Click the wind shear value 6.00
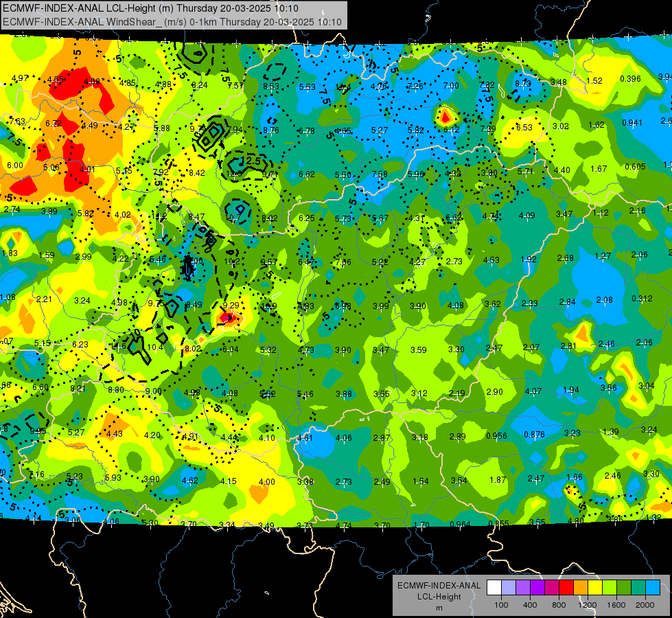This screenshot has height=618, width=672. (15, 165)
